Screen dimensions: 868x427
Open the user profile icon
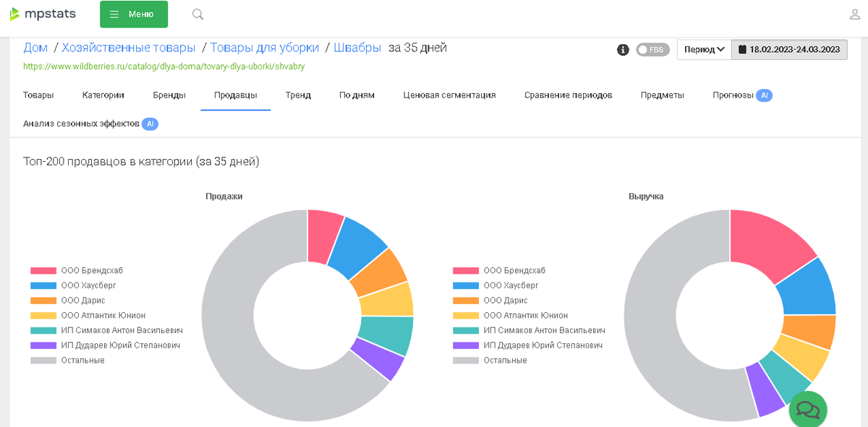click(x=855, y=14)
